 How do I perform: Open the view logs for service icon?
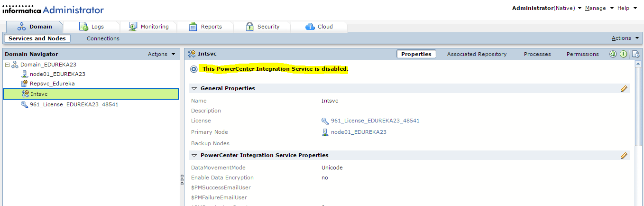(635, 54)
